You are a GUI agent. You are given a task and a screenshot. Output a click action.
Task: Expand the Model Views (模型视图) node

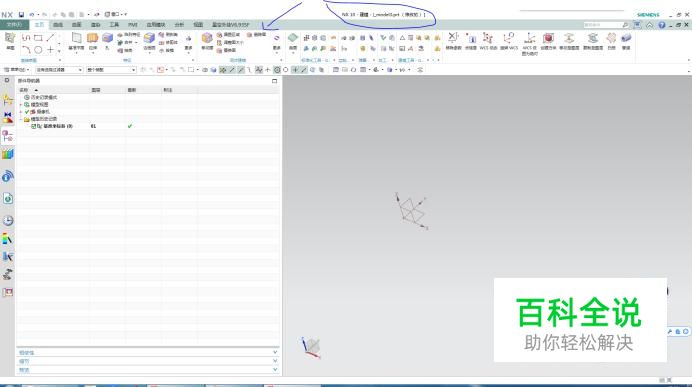[x=21, y=105]
